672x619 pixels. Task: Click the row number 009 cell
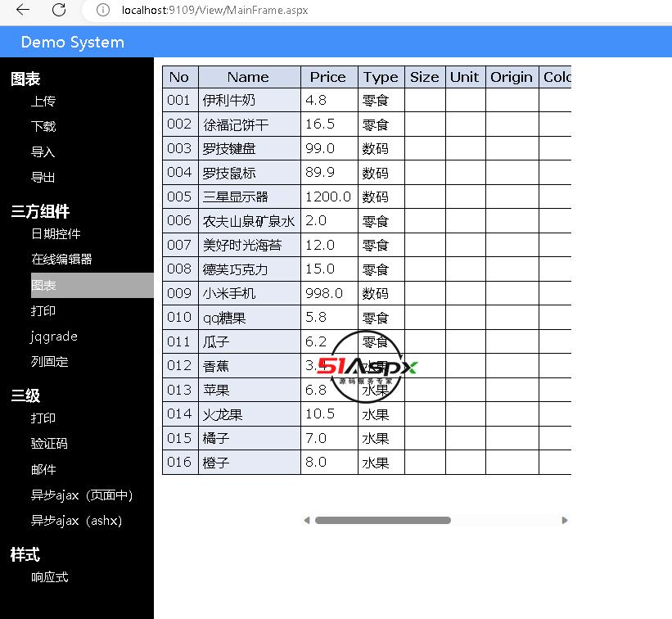(x=180, y=293)
